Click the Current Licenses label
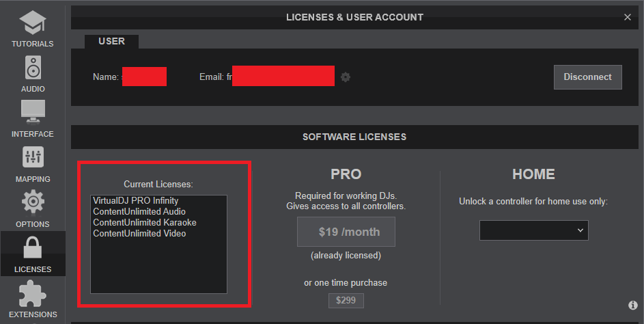The width and height of the screenshot is (644, 324). tap(158, 184)
